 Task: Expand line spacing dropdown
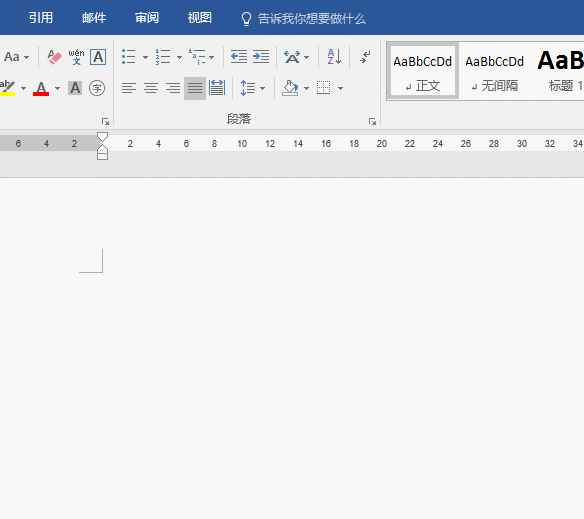pyautogui.click(x=262, y=89)
